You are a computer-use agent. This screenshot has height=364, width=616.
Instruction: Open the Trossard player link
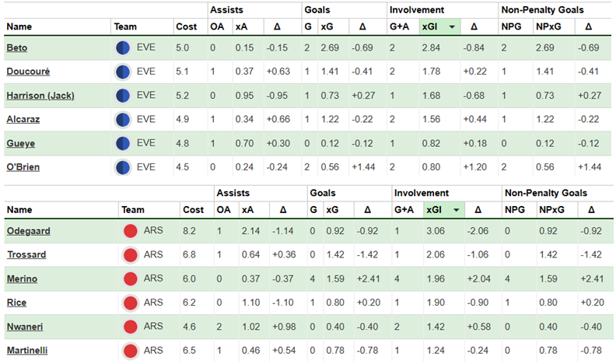pos(26,255)
